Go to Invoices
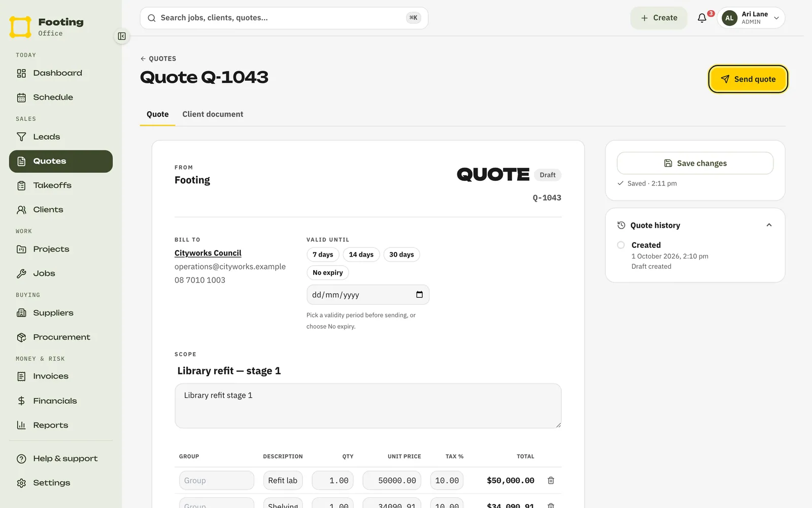812x508 pixels. (61, 376)
